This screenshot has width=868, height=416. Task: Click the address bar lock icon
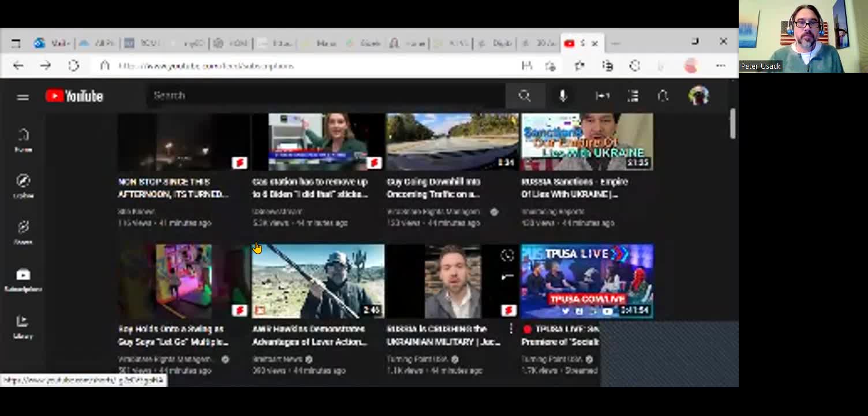click(104, 66)
